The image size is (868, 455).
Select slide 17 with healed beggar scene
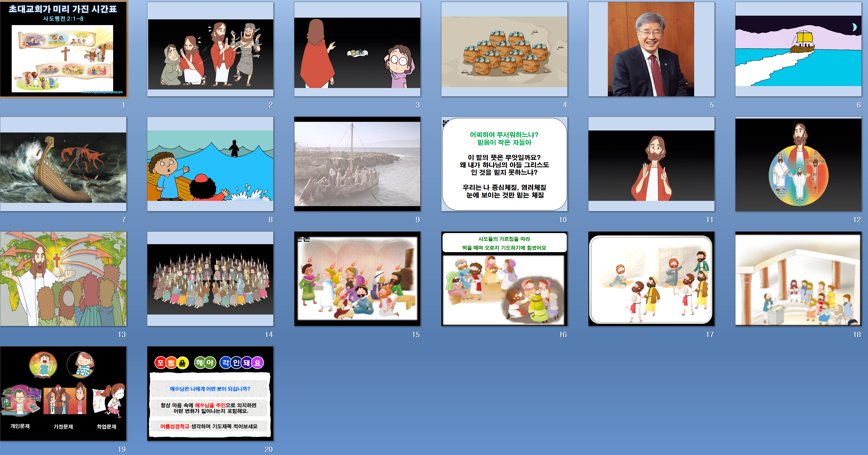coord(651,279)
